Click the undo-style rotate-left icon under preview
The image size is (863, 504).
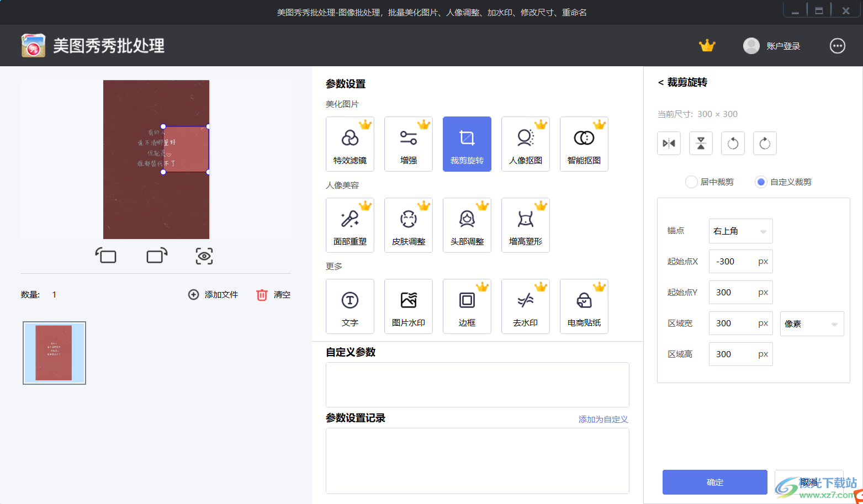click(x=105, y=256)
